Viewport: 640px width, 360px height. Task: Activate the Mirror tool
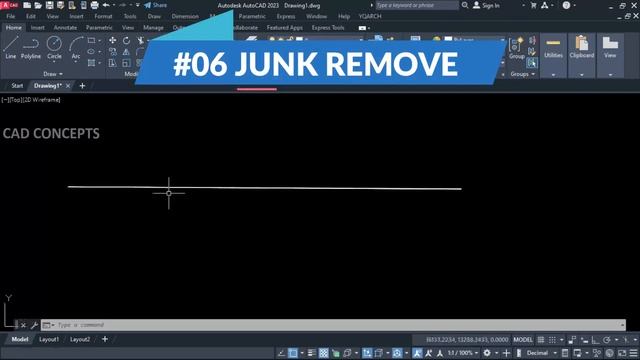[127, 52]
